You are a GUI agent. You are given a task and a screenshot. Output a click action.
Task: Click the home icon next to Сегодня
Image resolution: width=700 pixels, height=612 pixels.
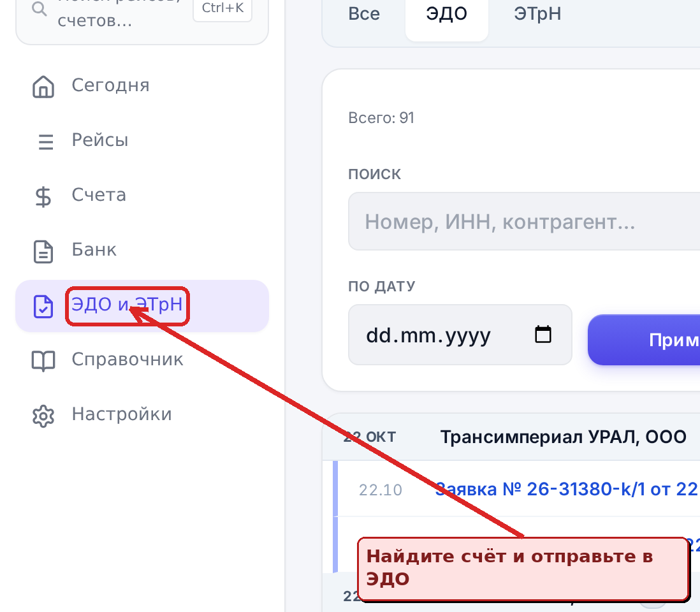tap(43, 86)
